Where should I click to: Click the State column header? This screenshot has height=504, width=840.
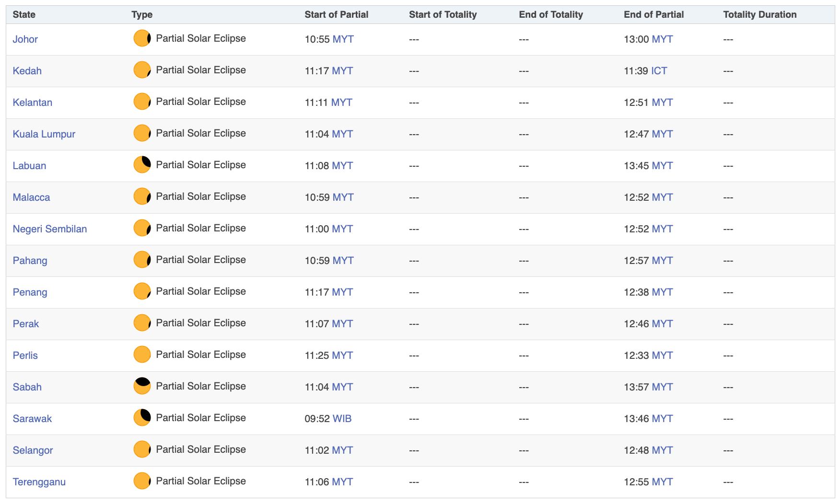click(x=24, y=14)
